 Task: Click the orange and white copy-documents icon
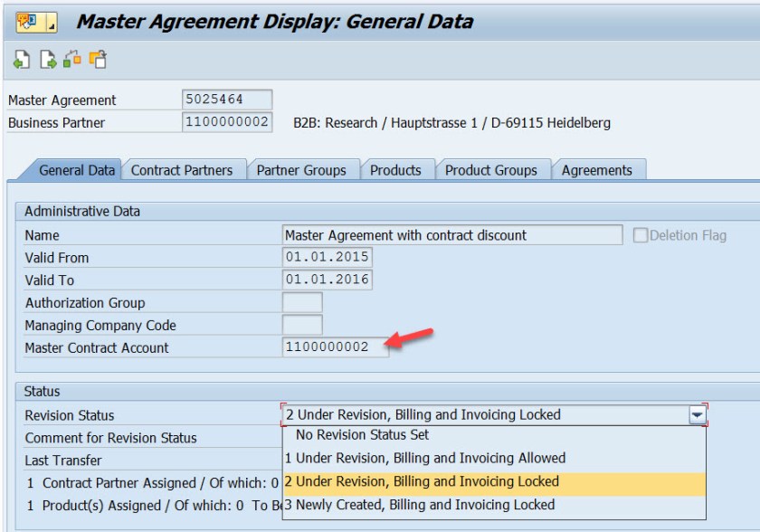pos(98,59)
